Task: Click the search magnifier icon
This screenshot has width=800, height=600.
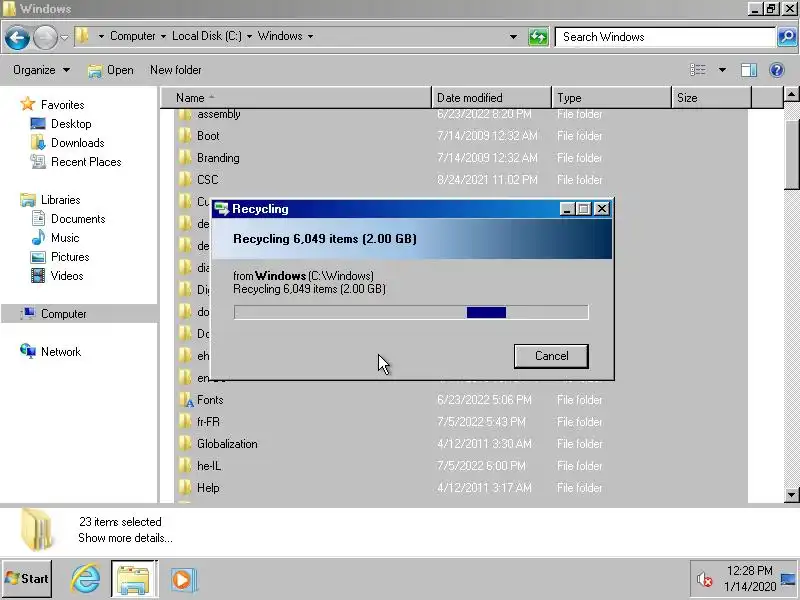Action: [787, 37]
